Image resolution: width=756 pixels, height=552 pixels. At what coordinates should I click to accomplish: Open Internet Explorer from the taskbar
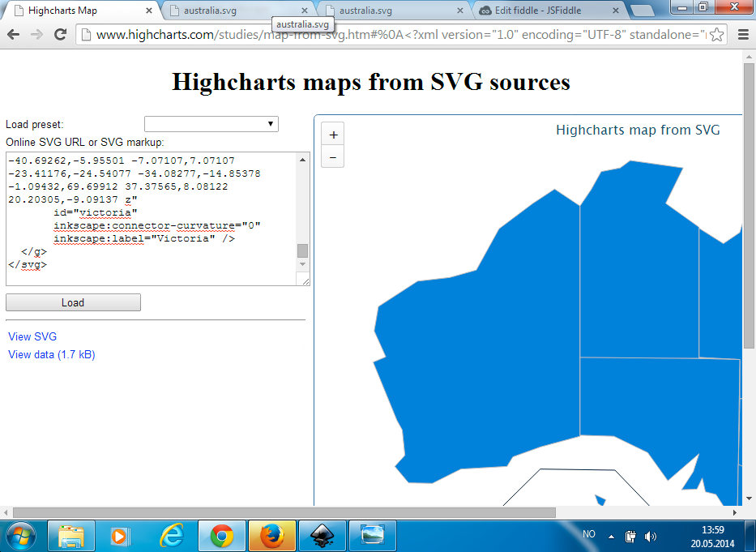coord(171,536)
